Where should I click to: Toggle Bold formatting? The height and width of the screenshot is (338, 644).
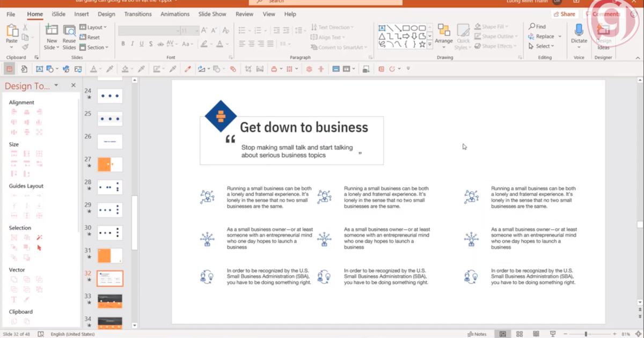point(123,44)
